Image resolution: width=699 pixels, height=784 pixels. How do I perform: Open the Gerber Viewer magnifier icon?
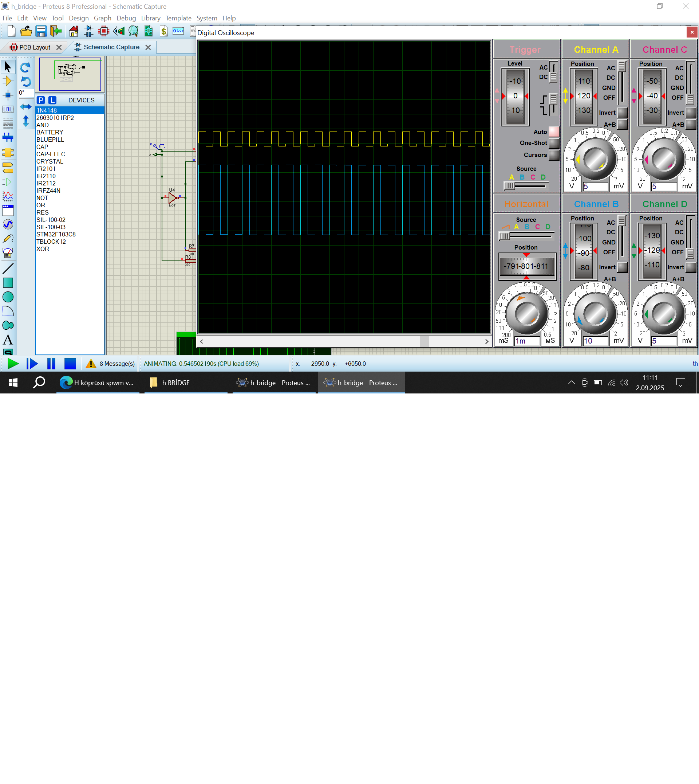click(134, 31)
